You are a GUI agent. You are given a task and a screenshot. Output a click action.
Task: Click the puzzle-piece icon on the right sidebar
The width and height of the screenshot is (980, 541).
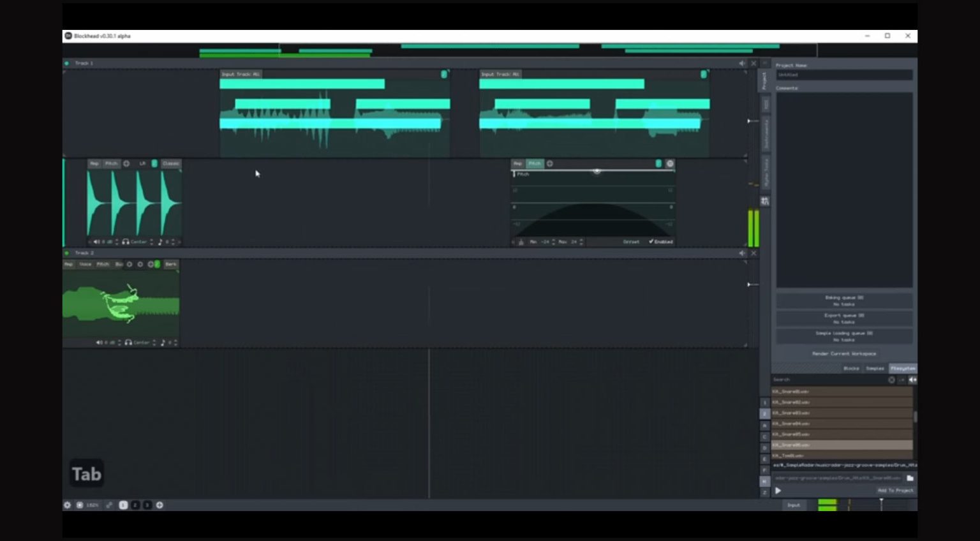(x=765, y=200)
